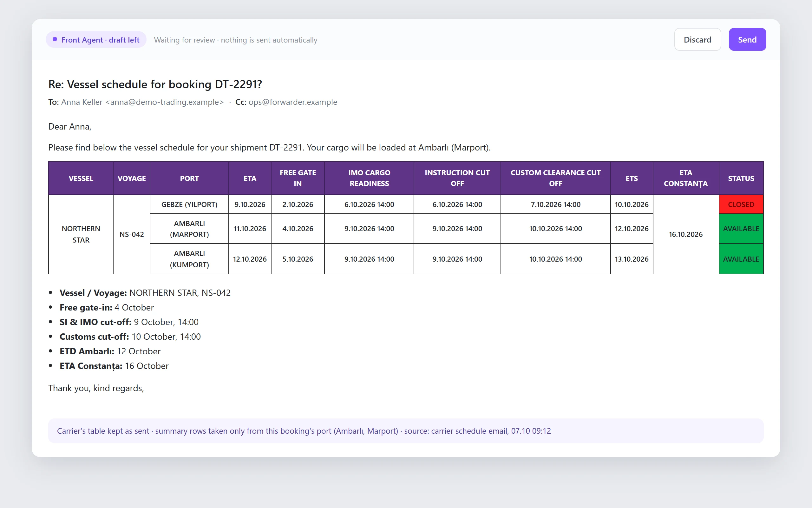Send the drafted vessel schedule reply

(747, 40)
